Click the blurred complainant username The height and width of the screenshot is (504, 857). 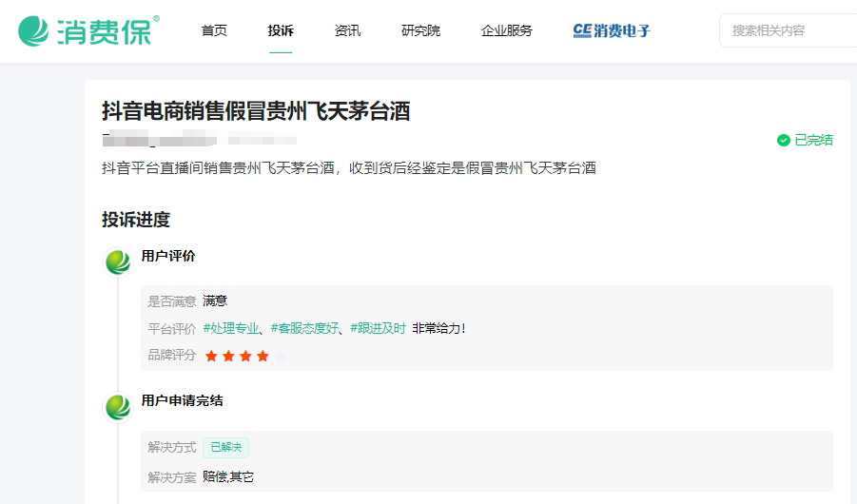[x=159, y=138]
